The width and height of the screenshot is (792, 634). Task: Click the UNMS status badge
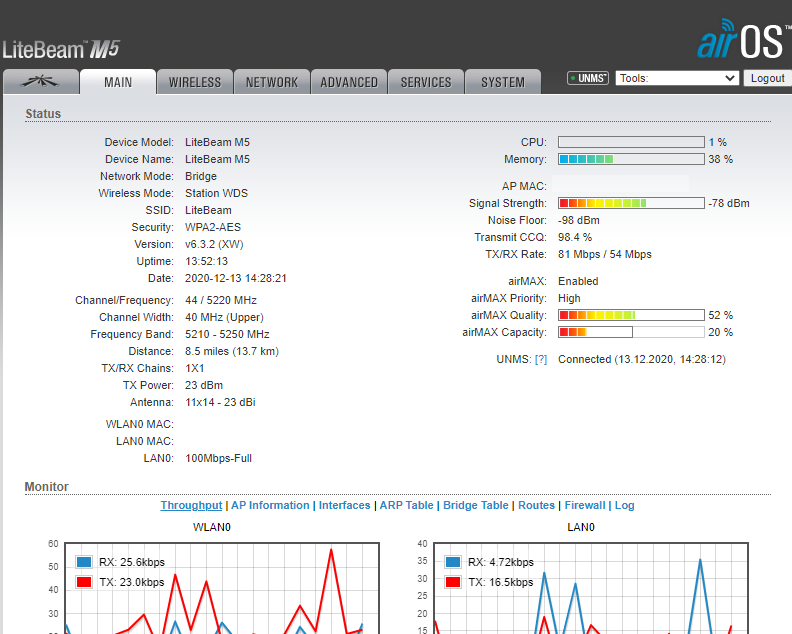(x=588, y=78)
